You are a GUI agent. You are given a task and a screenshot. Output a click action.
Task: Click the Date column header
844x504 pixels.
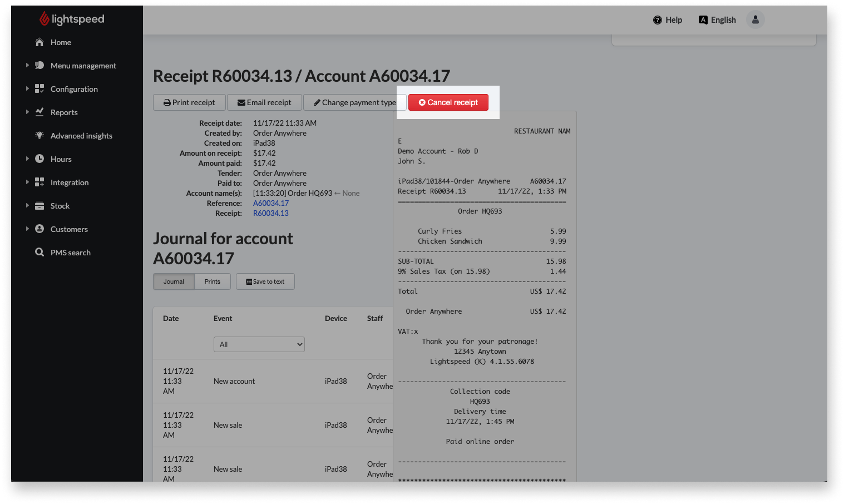point(171,318)
